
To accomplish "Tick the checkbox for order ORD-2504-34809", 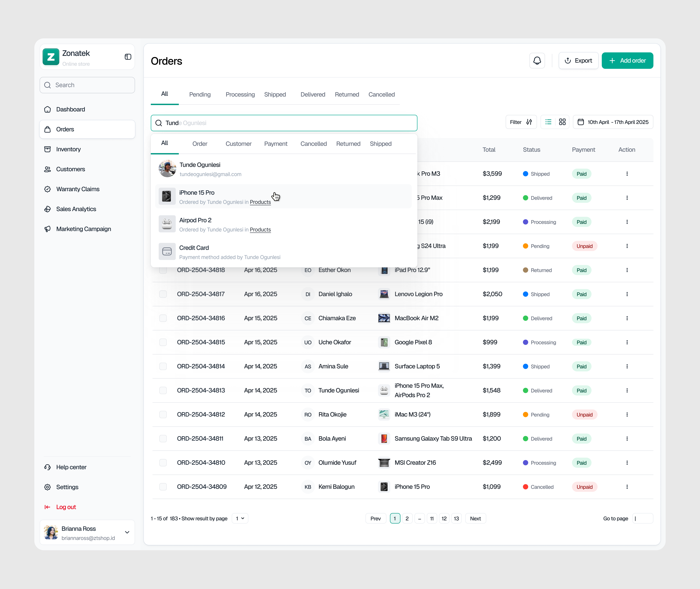I will point(163,487).
